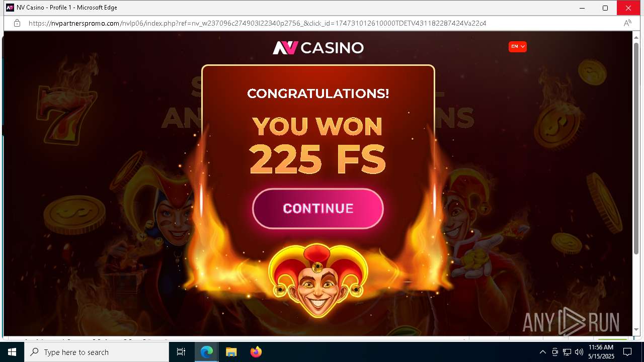Screen dimensions: 644x362
Task: Launch Firefox from taskbar
Action: click(256, 352)
